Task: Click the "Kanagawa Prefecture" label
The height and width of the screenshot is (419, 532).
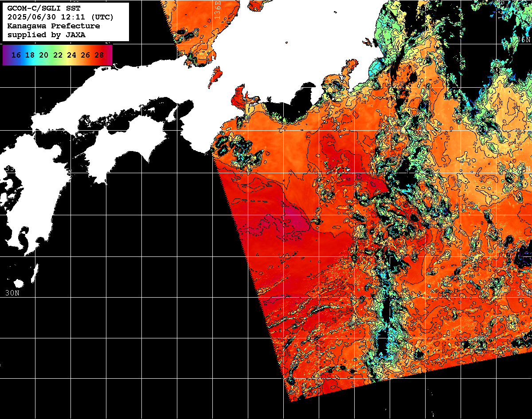Action: pos(54,26)
